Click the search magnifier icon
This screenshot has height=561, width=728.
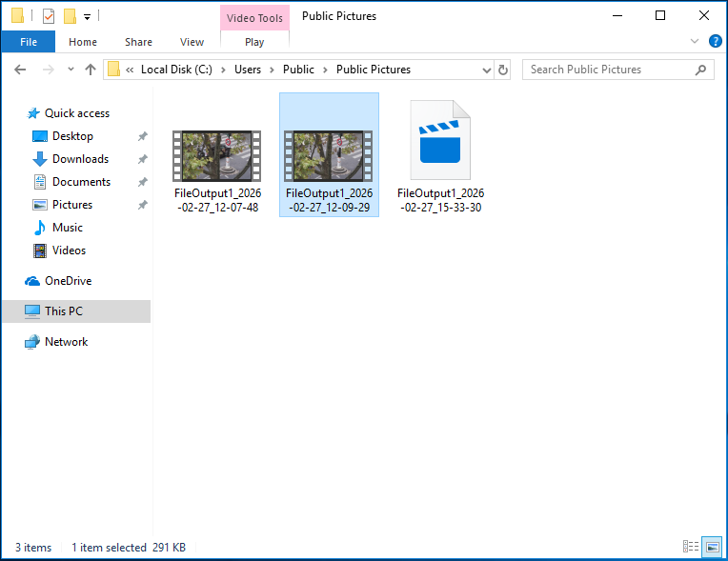pyautogui.click(x=700, y=70)
